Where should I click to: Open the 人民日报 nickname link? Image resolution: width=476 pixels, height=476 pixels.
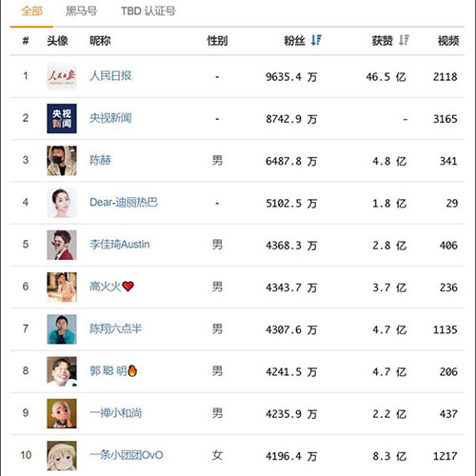(x=110, y=76)
